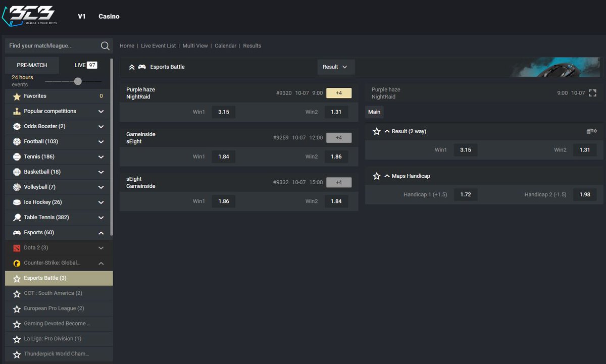
Task: Favorite the Esports Battle league star
Action: (17, 278)
